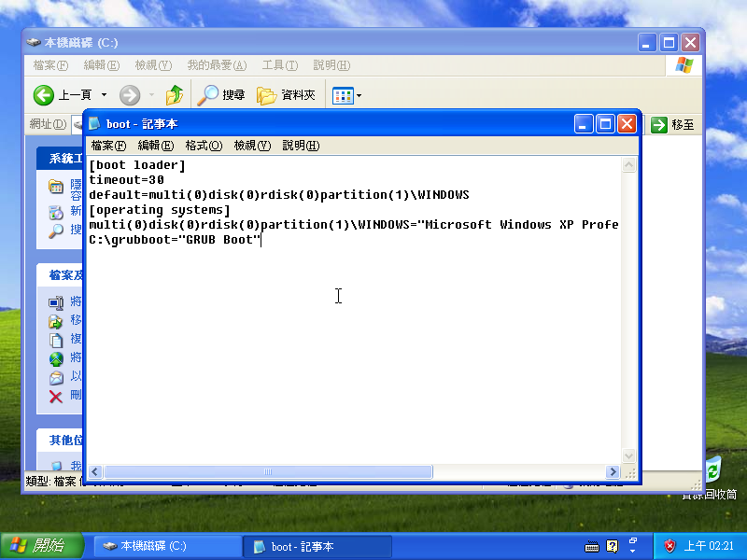Toggle the 資料夾 folders pane button

pos(286,95)
